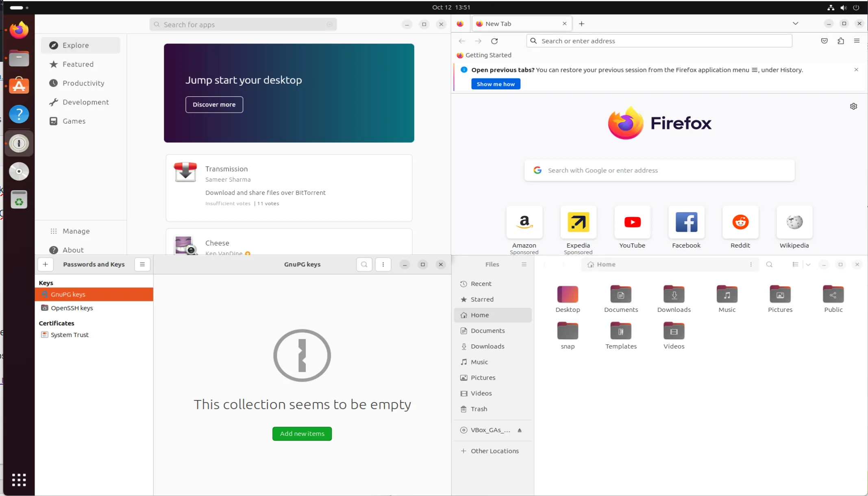Click the Help icon in dock

pos(18,114)
